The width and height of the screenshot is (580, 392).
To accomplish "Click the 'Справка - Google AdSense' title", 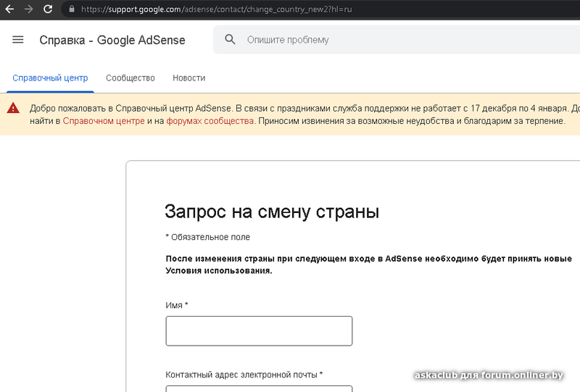I will 112,40.
